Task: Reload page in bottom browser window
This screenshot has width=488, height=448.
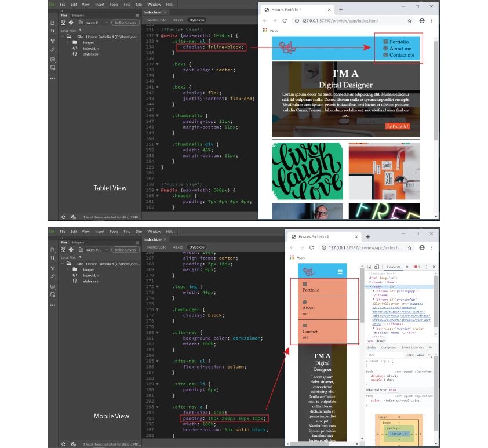Action: point(312,247)
